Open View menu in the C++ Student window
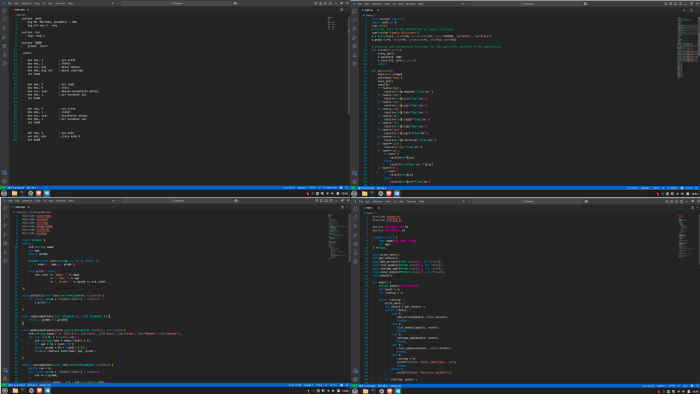This screenshot has height=394, width=700. (x=38, y=201)
